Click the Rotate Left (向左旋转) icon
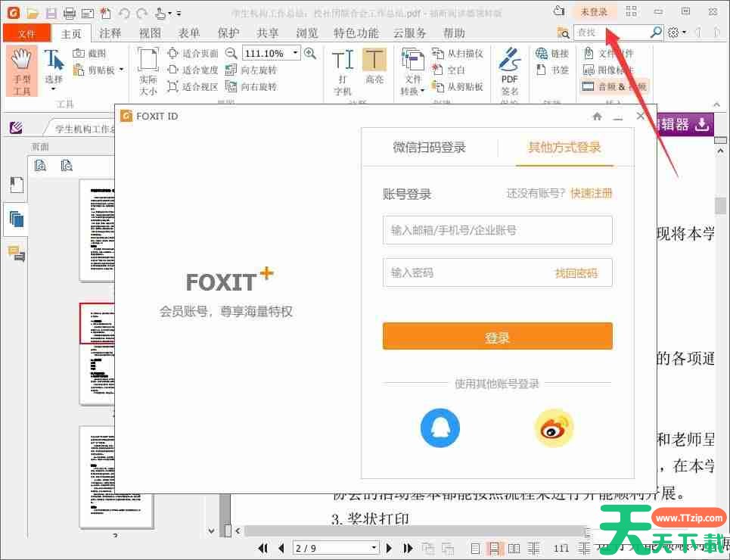 click(231, 70)
